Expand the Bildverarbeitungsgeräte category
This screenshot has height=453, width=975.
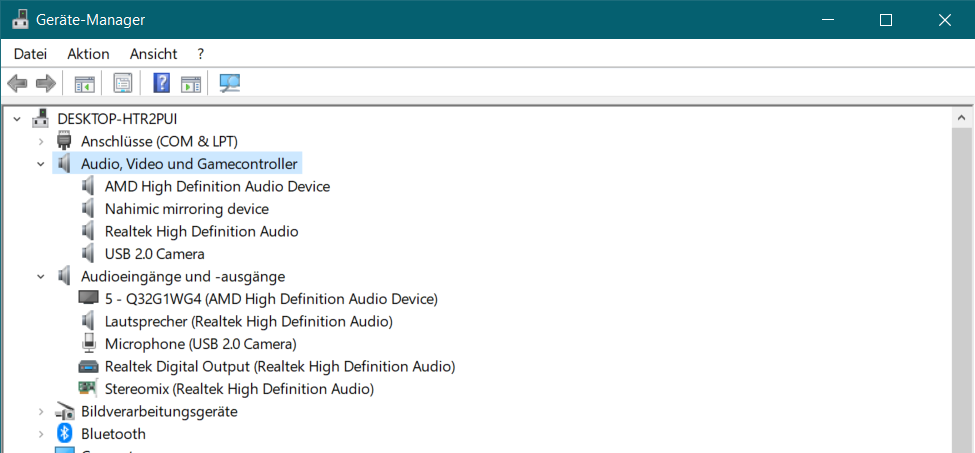pos(41,411)
